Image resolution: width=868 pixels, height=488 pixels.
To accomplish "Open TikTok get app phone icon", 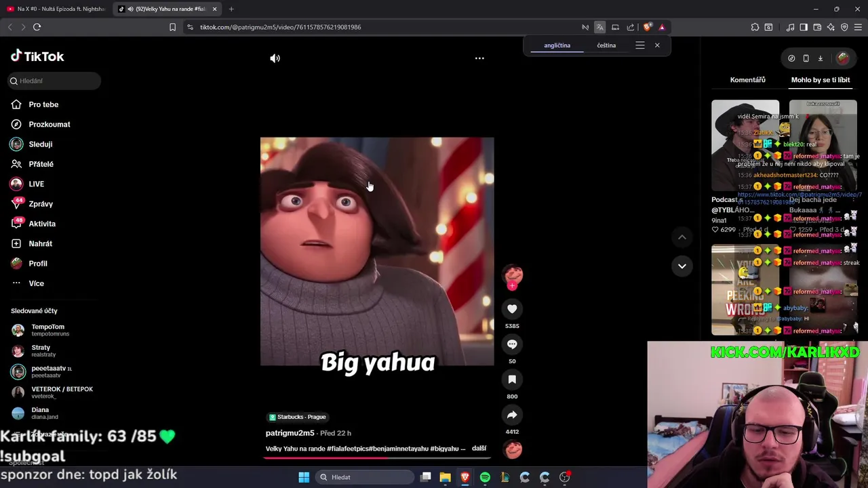I will 806,58.
